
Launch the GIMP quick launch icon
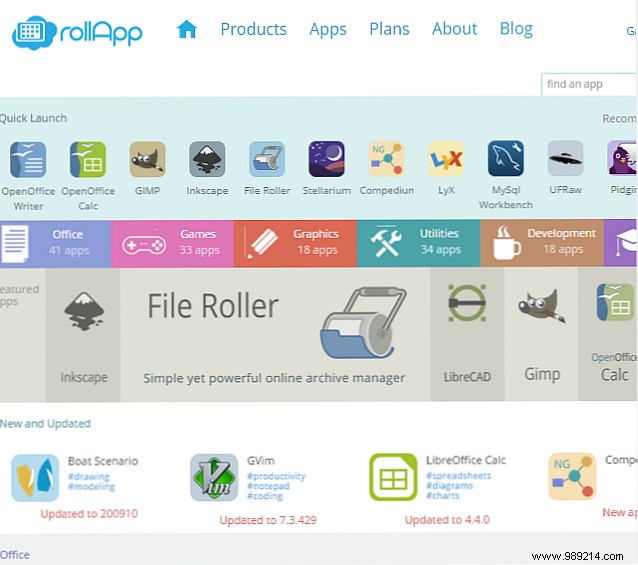point(147,159)
